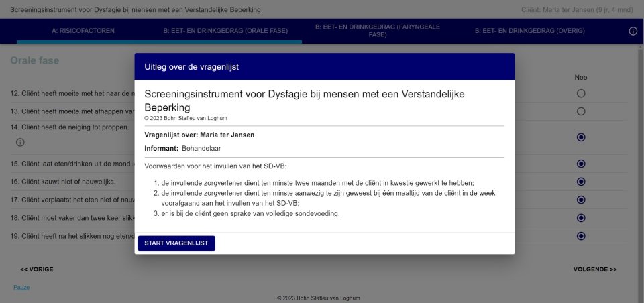Click question '16. Cliënt kauwt niet of nauwelijks.'
644x303 pixels.
pos(63,182)
